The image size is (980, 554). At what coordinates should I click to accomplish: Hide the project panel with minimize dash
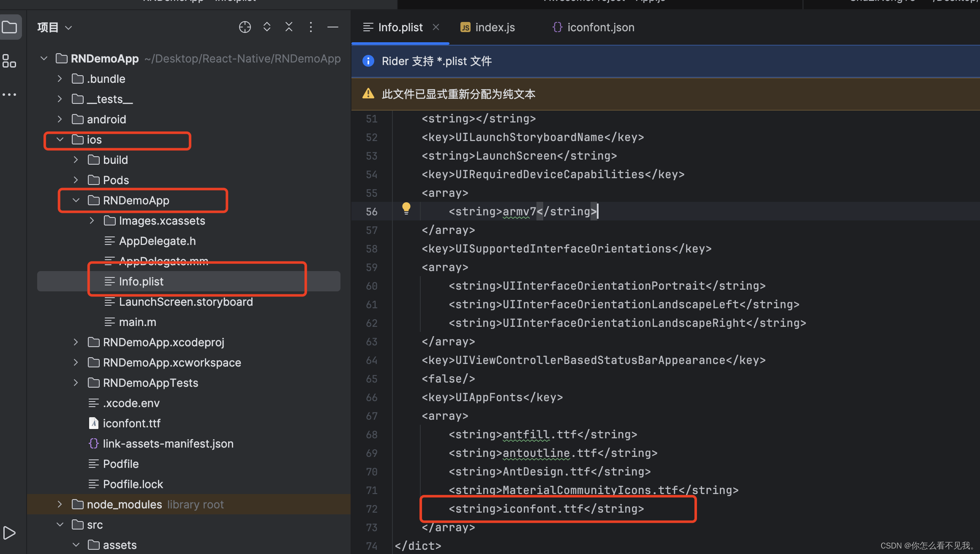point(333,27)
